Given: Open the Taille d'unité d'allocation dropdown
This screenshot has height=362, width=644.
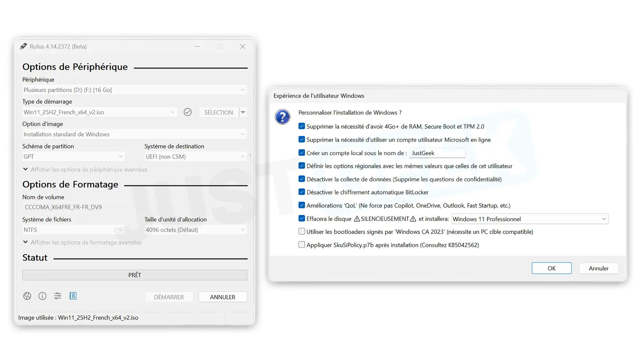Looking at the screenshot, I should [196, 230].
